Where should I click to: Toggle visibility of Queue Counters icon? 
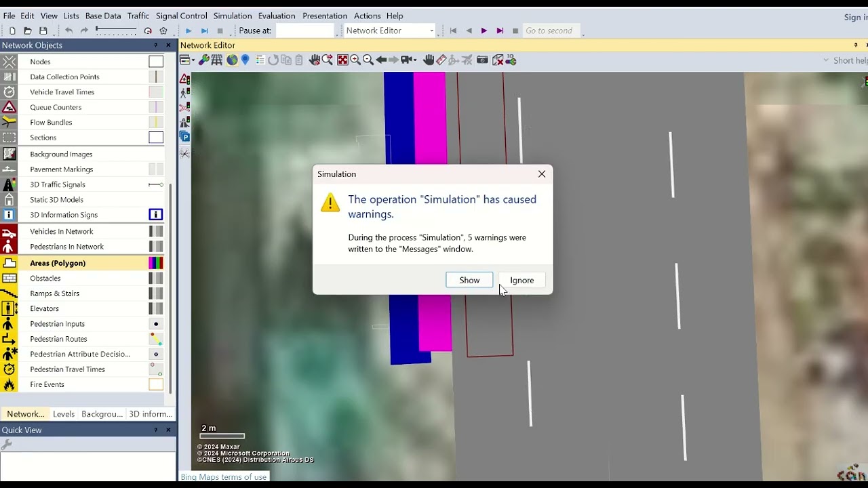click(x=9, y=107)
